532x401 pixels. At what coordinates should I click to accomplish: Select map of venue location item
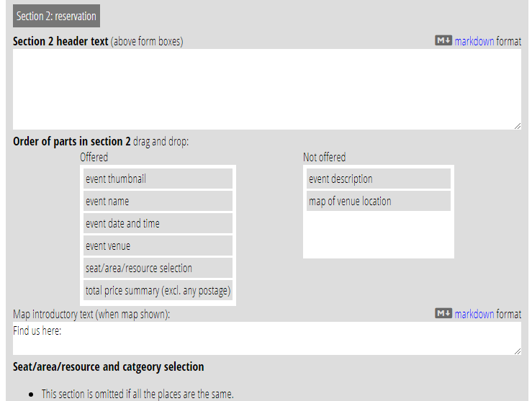tap(379, 201)
